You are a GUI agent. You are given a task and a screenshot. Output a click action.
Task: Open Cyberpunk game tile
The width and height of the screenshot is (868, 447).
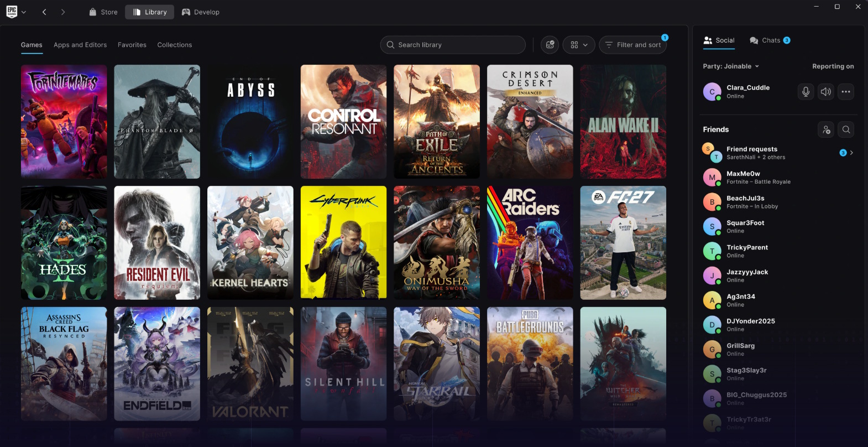(343, 243)
